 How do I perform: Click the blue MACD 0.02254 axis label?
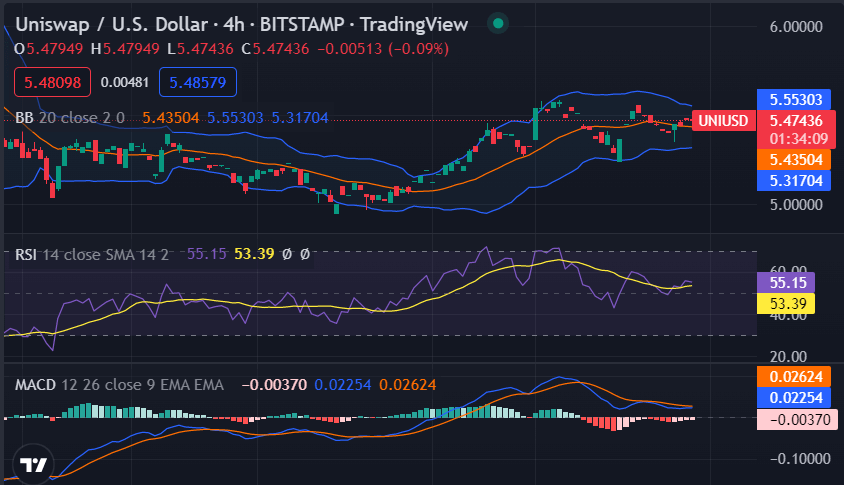(x=794, y=398)
